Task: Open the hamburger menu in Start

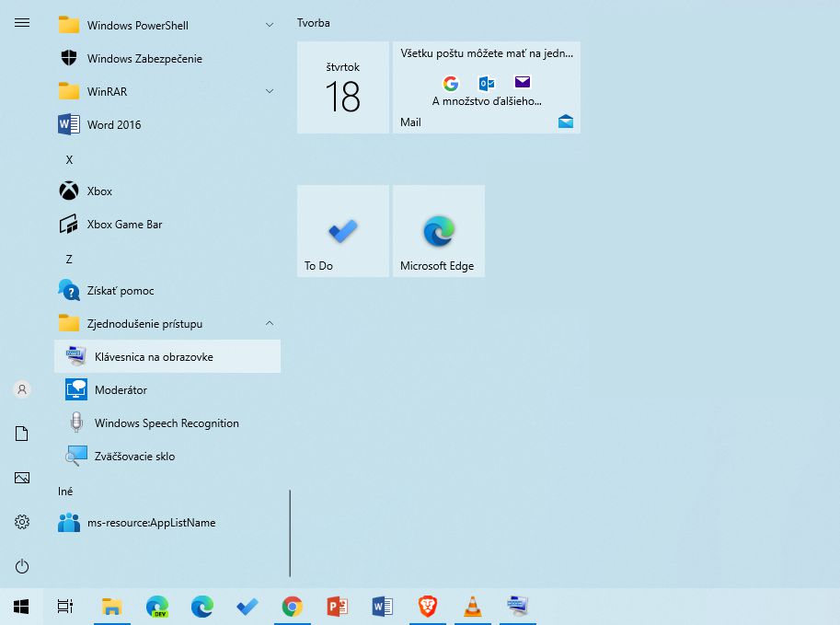Action: [x=22, y=22]
